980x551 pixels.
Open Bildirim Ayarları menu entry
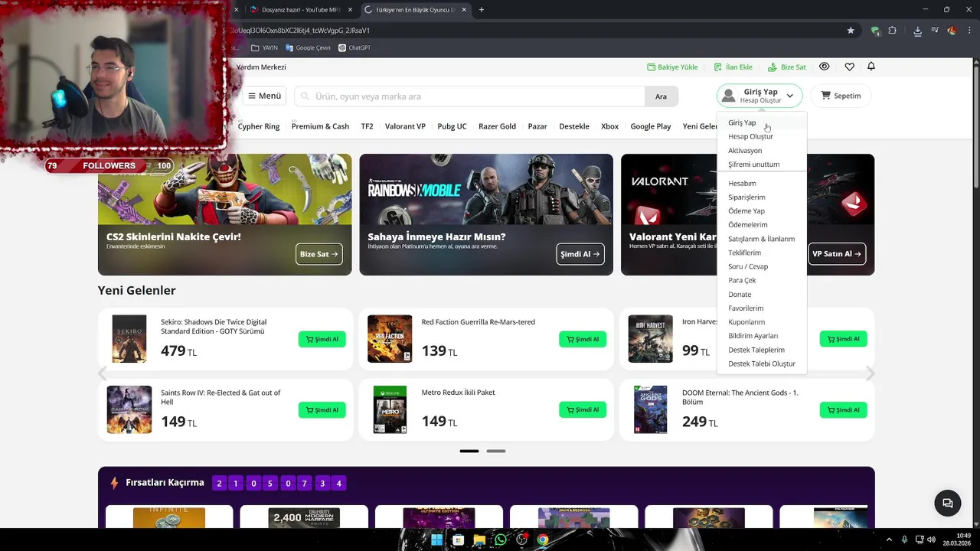pos(753,336)
